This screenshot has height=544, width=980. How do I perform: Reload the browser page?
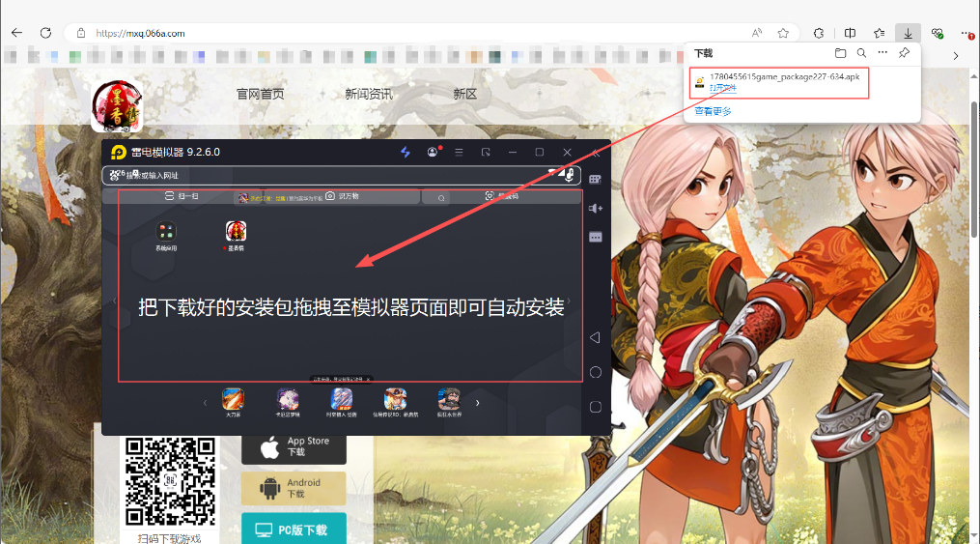click(x=45, y=33)
